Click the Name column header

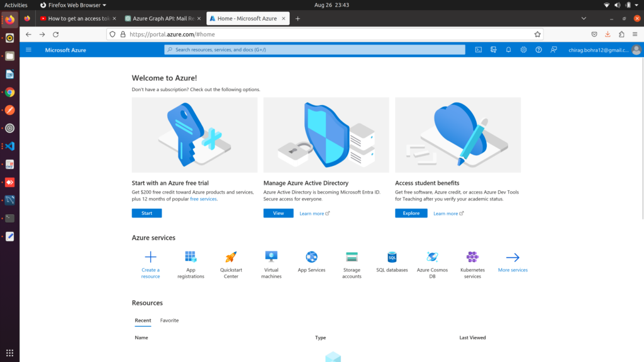[x=142, y=337]
